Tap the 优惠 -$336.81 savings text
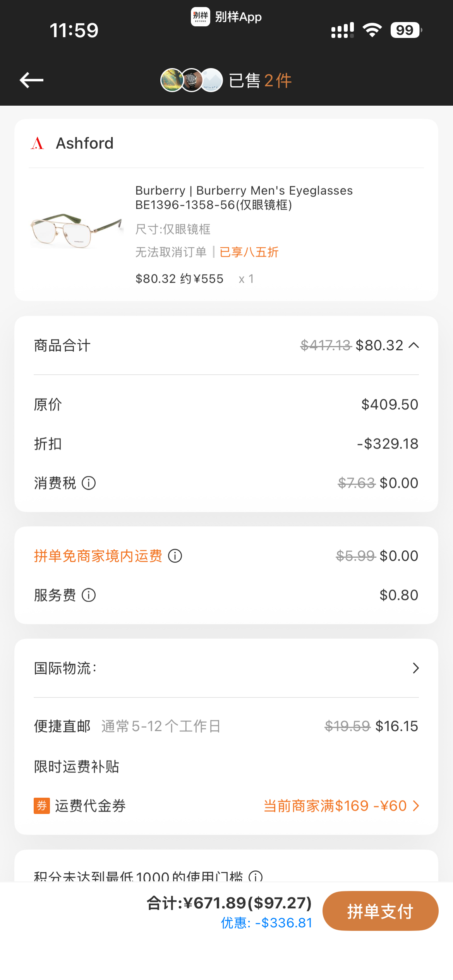This screenshot has height=980, width=453. (x=267, y=923)
